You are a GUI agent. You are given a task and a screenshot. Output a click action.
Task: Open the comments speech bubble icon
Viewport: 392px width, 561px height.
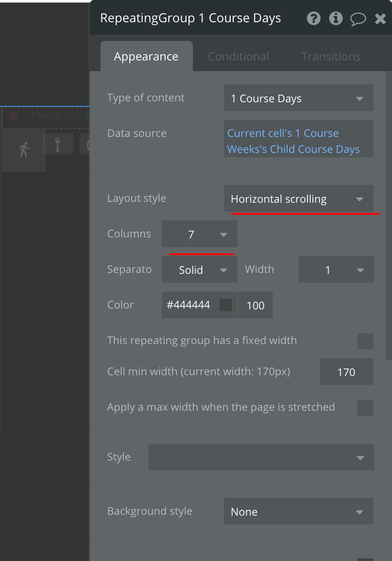[x=358, y=19]
